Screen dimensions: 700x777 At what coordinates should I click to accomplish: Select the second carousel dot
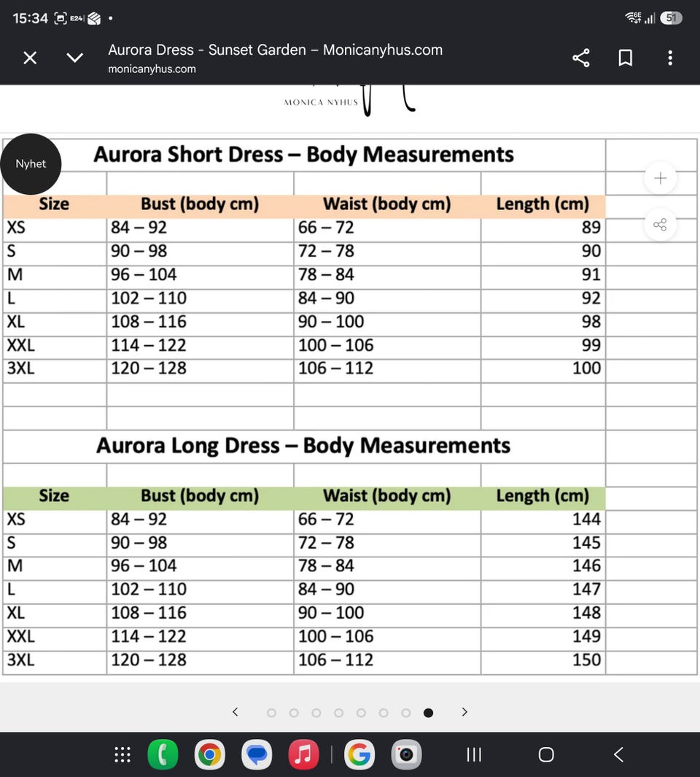(x=294, y=713)
